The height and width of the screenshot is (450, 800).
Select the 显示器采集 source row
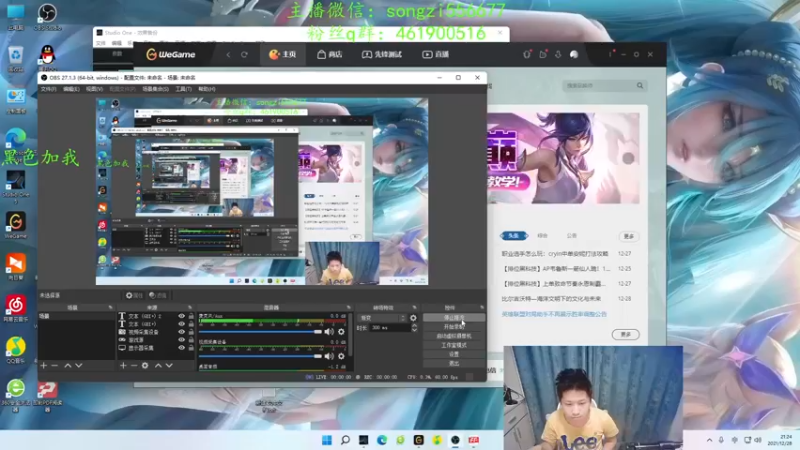coord(156,348)
